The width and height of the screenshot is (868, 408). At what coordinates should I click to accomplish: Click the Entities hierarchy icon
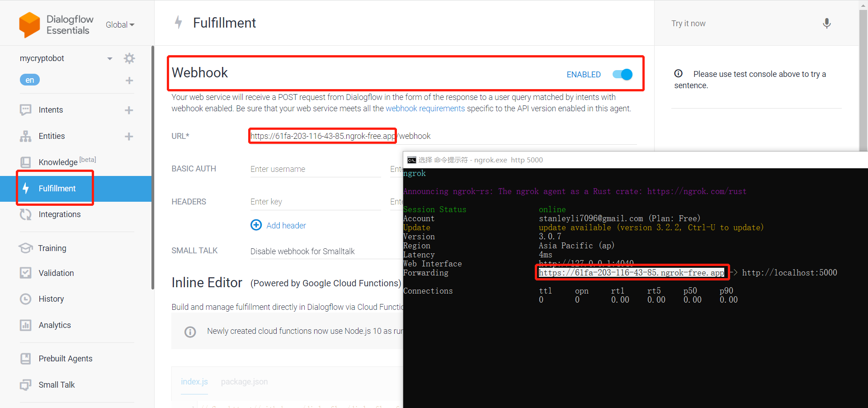click(26, 136)
